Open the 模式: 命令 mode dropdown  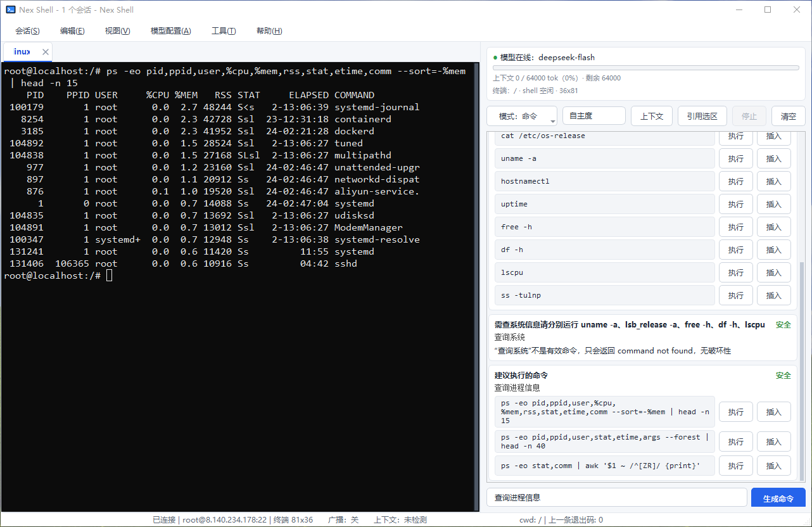[x=522, y=116]
